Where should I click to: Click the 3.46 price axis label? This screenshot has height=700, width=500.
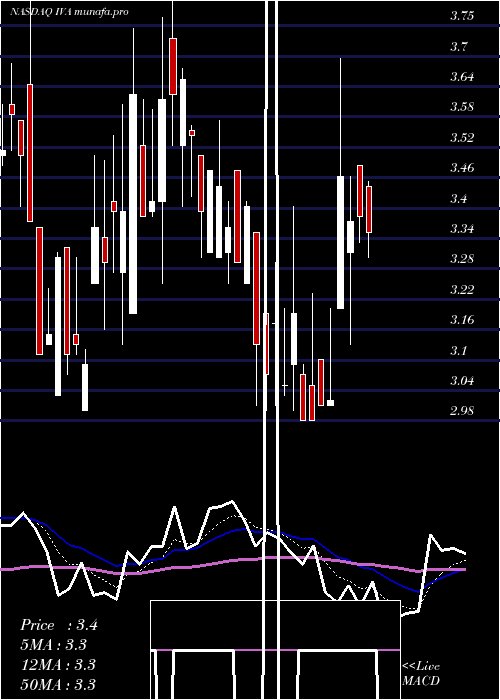click(x=462, y=168)
